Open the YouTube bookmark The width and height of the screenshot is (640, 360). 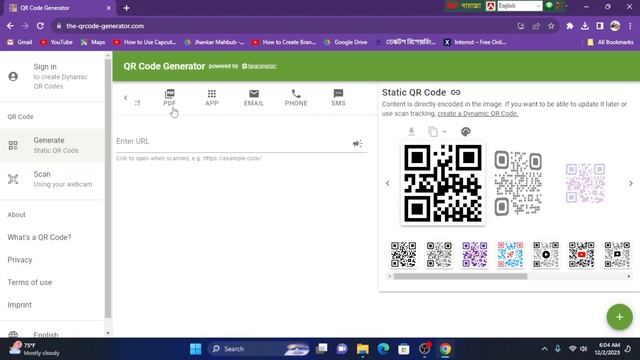(x=56, y=42)
